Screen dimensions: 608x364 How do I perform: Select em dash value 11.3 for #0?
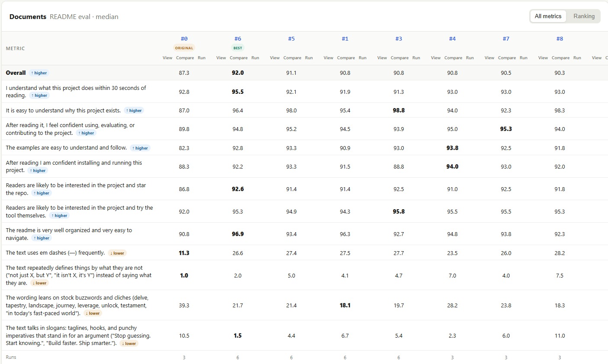(184, 253)
